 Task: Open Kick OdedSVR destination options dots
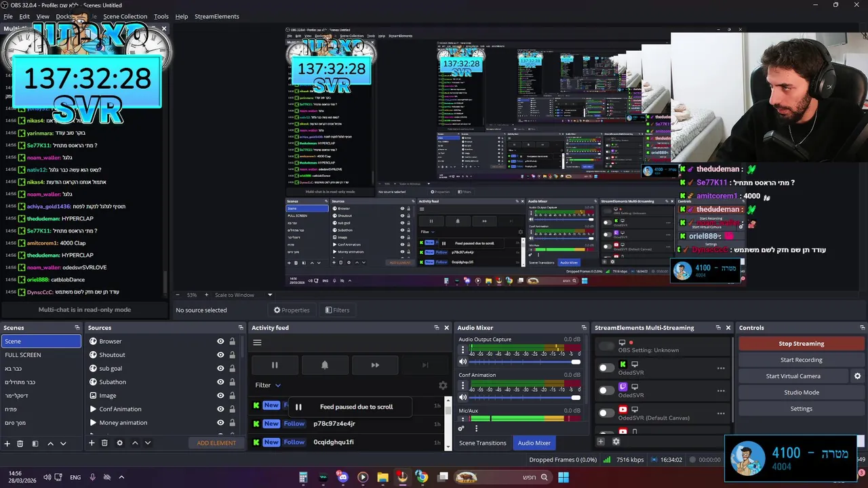coord(721,369)
